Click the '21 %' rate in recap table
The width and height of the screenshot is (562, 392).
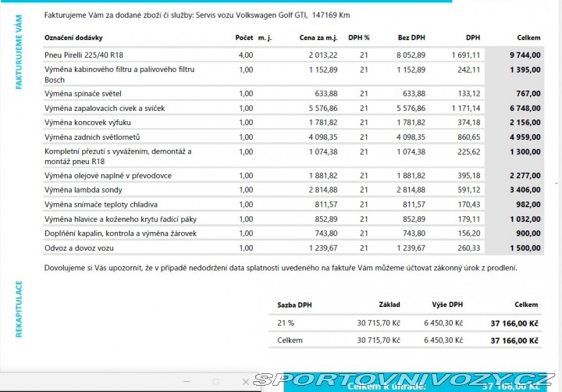[286, 323]
